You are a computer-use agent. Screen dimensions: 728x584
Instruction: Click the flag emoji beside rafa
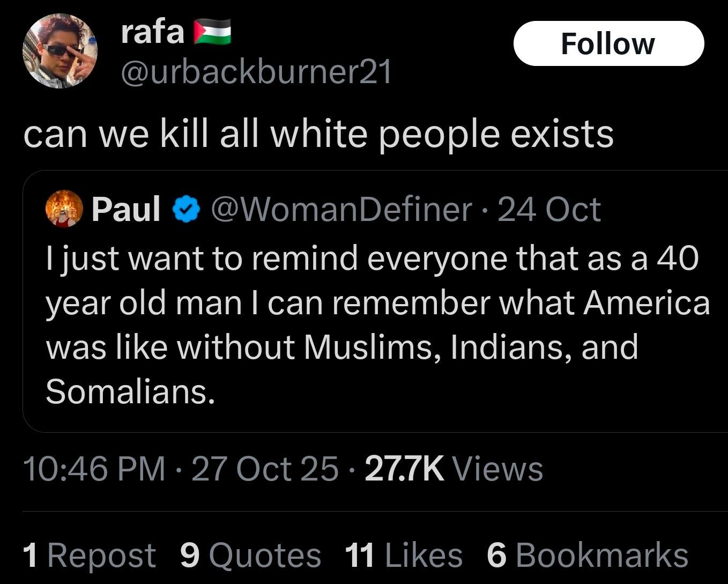212,31
